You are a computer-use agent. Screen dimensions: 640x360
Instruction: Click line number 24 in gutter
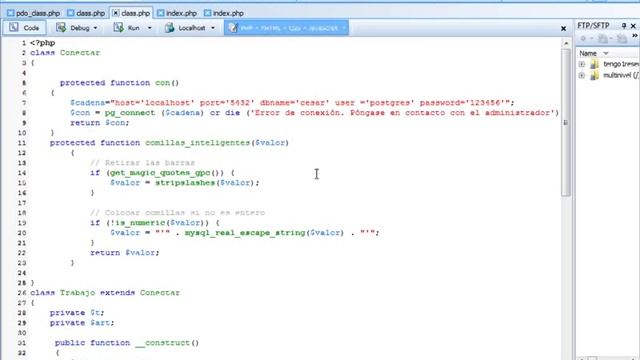[22, 273]
